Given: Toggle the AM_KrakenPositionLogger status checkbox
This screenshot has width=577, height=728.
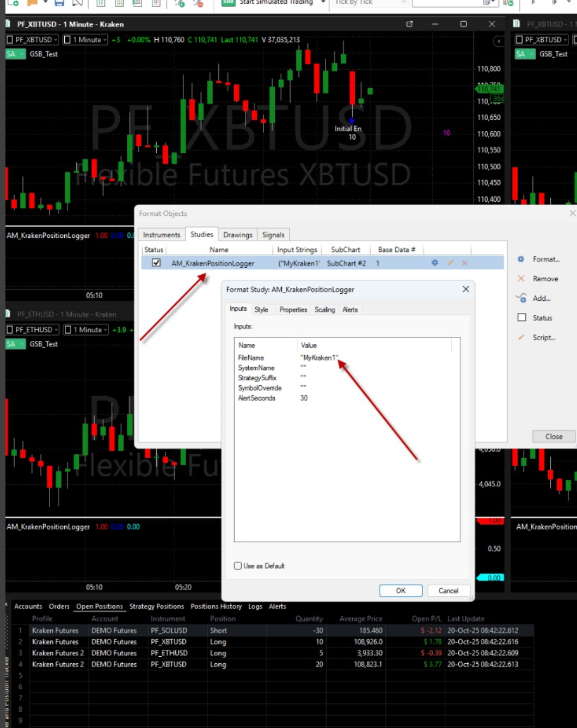Looking at the screenshot, I should point(156,263).
